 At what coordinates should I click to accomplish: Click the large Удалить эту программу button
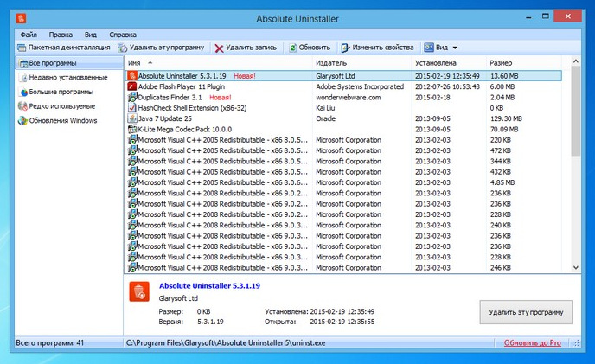[x=526, y=312]
